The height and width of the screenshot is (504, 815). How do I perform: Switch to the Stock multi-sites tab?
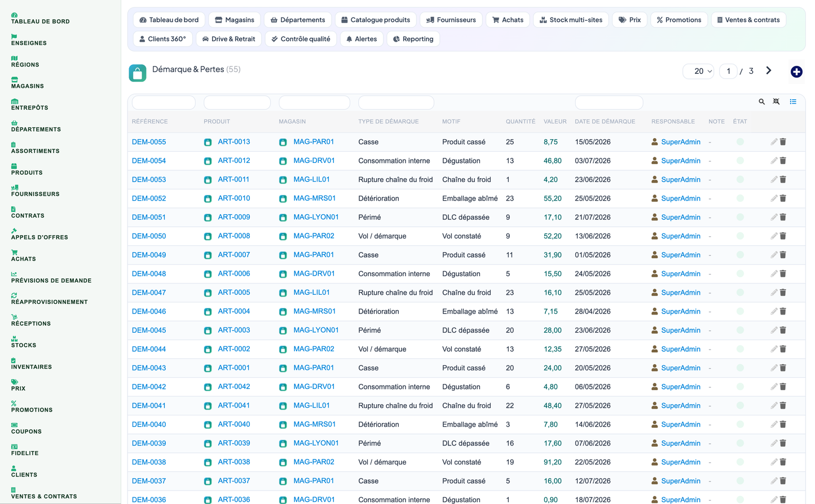[x=571, y=20]
